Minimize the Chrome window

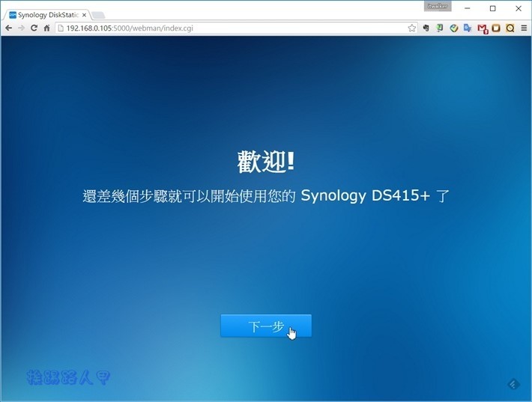point(468,8)
